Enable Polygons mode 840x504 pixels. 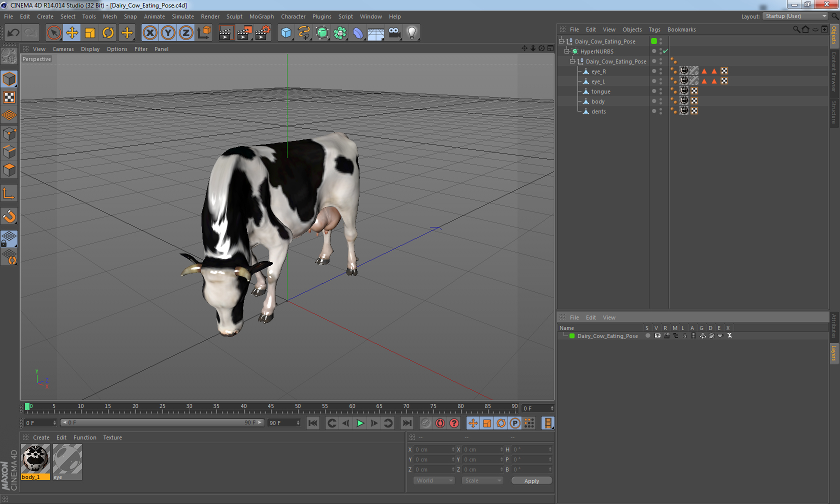tap(9, 170)
